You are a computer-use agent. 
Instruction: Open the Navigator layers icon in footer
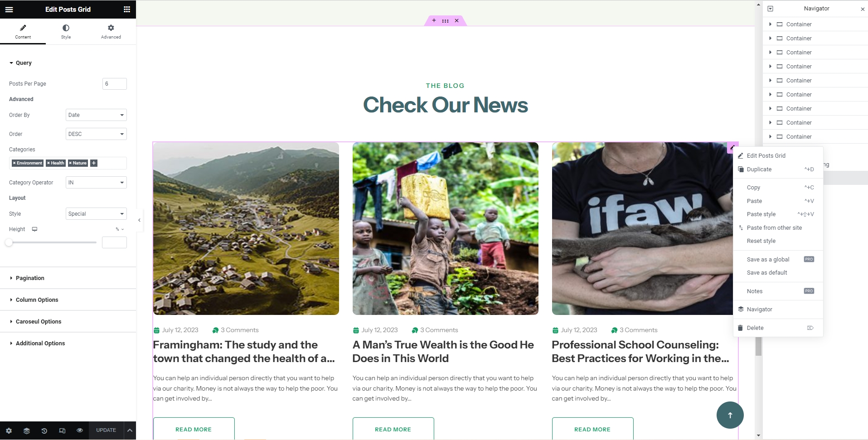point(27,430)
